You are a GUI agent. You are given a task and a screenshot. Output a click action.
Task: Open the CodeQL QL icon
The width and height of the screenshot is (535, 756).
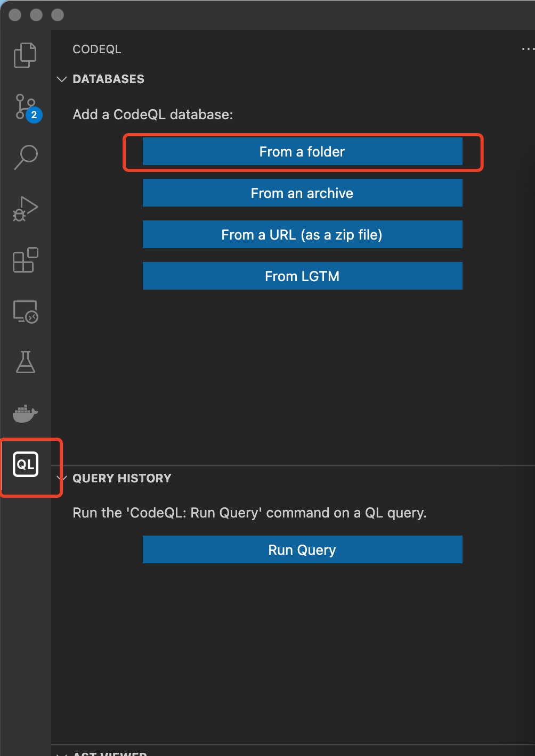point(26,464)
